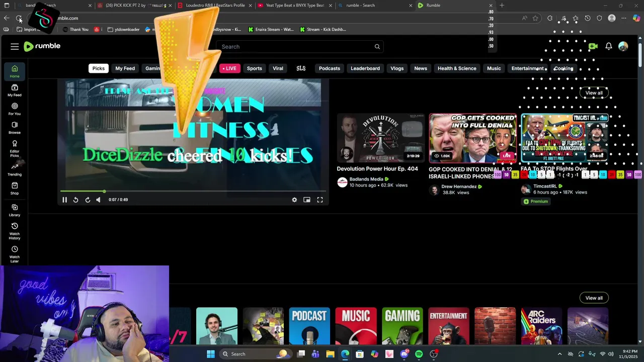Open Editor Picks in the sidebar
This screenshot has height=362, width=644.
15,149
